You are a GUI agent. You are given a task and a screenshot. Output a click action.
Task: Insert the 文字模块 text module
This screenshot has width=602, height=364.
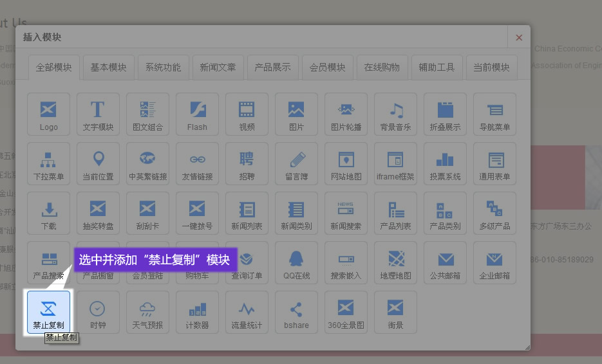98,114
